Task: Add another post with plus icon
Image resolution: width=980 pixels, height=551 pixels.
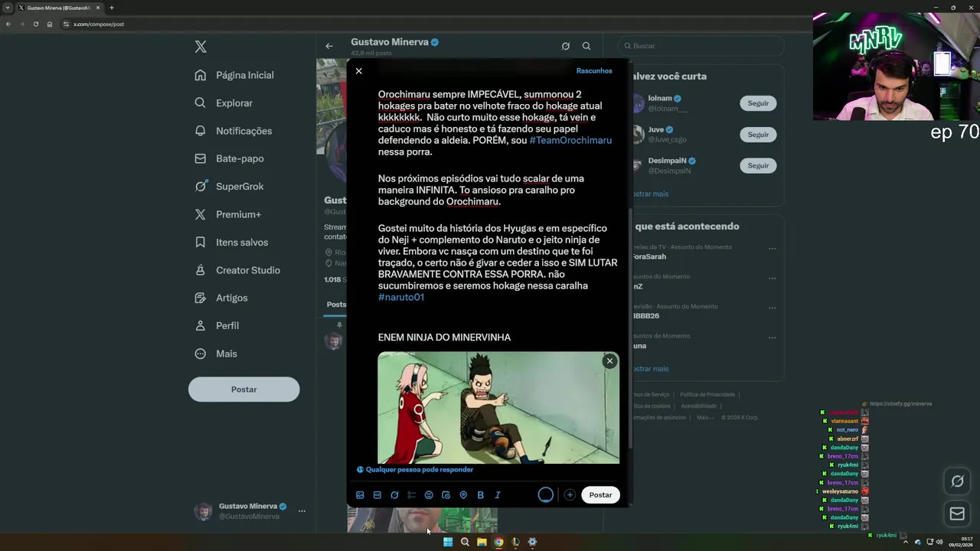Action: click(x=570, y=495)
